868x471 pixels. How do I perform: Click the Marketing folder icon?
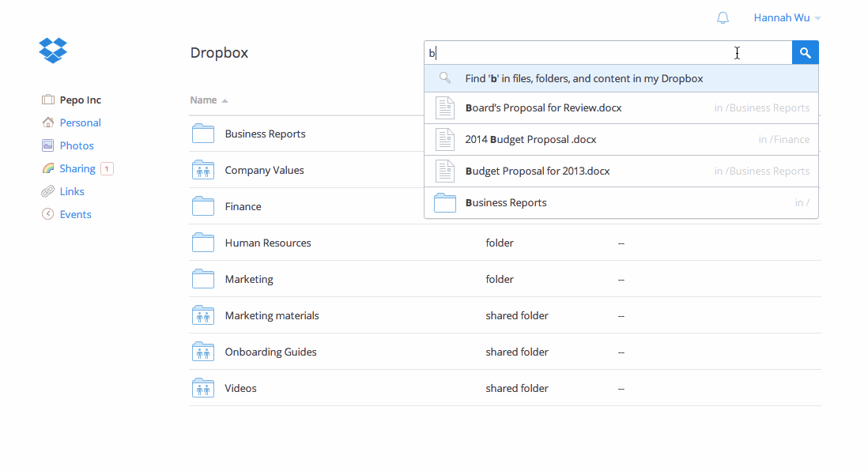[203, 279]
